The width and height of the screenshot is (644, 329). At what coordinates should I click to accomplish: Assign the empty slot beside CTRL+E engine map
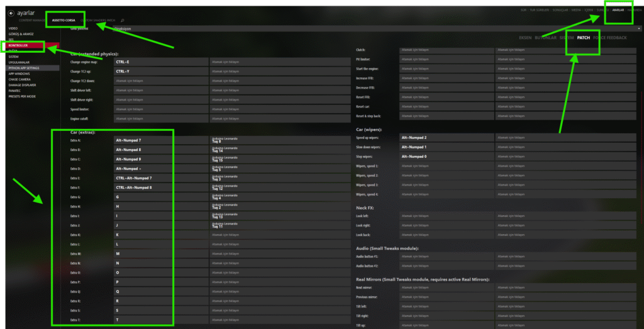click(280, 62)
